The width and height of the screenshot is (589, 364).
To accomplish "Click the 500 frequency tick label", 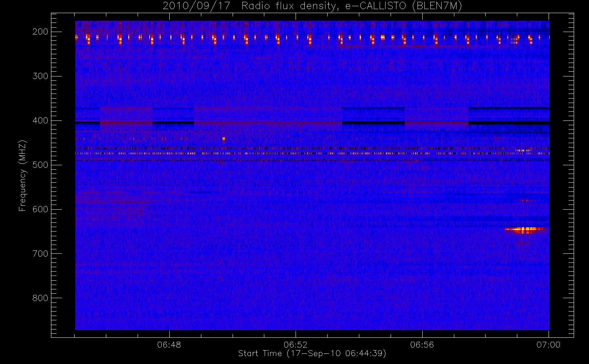I will pyautogui.click(x=40, y=165).
